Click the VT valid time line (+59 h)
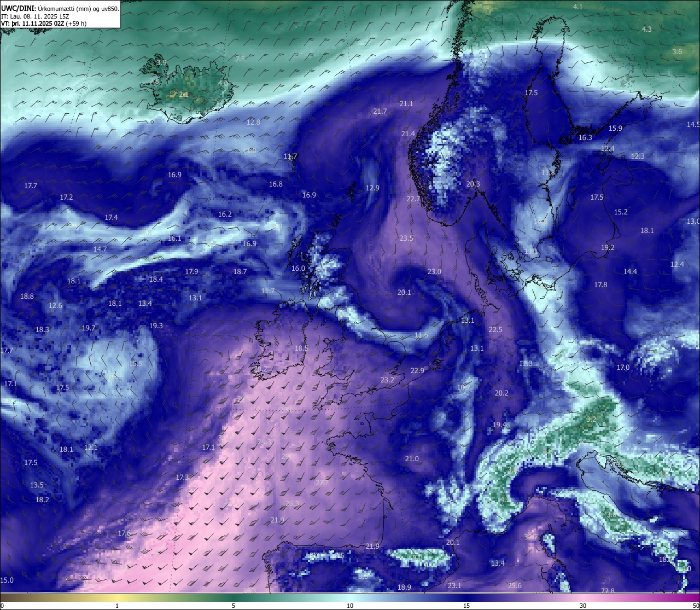 44,24
